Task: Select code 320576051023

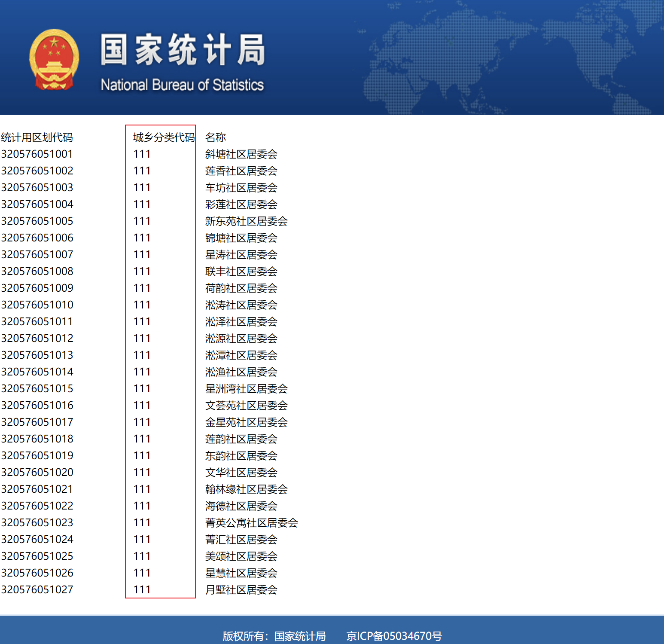Action: 37,522
